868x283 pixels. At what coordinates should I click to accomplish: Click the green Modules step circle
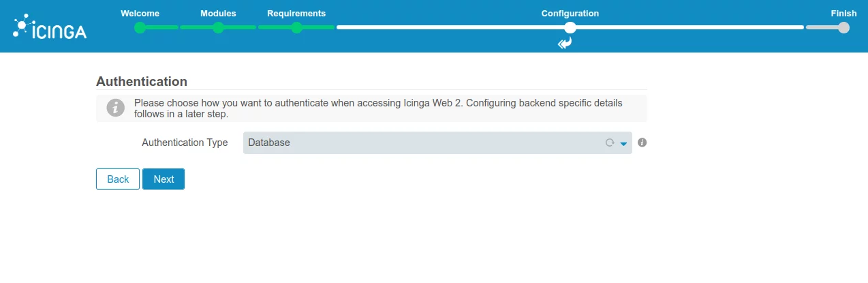pos(218,28)
